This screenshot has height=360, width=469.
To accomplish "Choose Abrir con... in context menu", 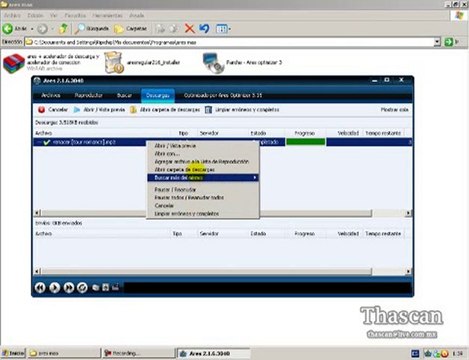I will pos(203,154).
